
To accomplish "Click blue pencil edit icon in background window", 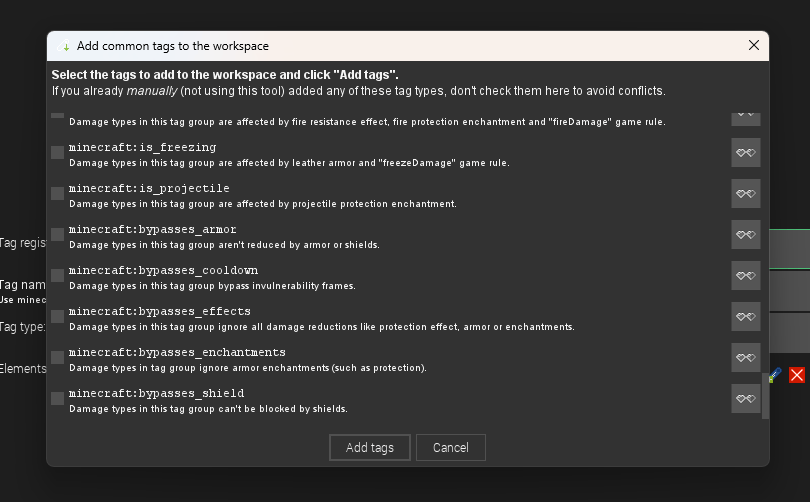I will (775, 375).
